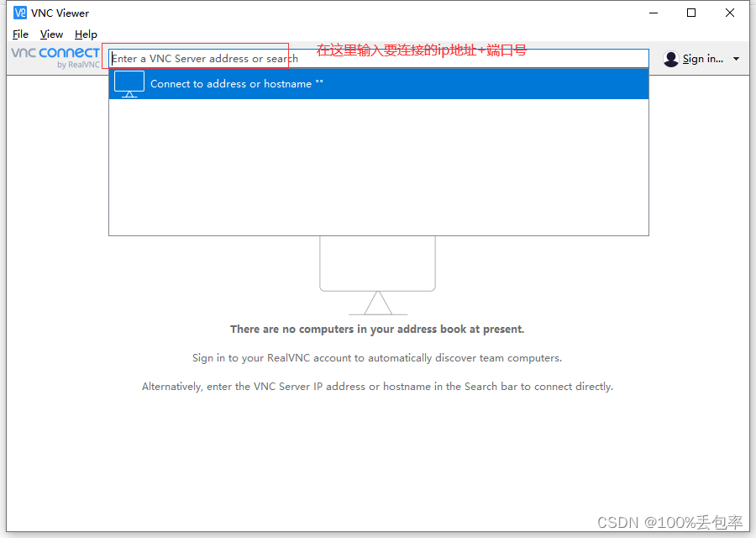Open the File menu
The height and width of the screenshot is (538, 756).
[x=19, y=34]
